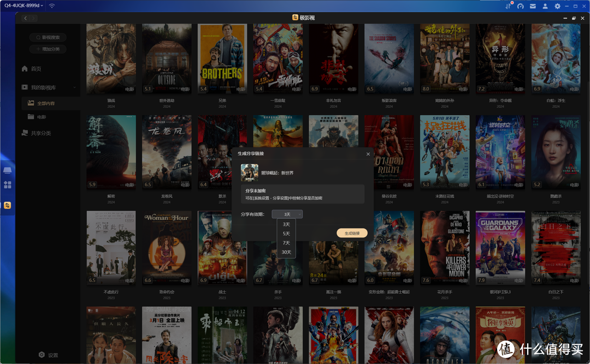
Task: Open the user account icon
Action: pyautogui.click(x=545, y=6)
